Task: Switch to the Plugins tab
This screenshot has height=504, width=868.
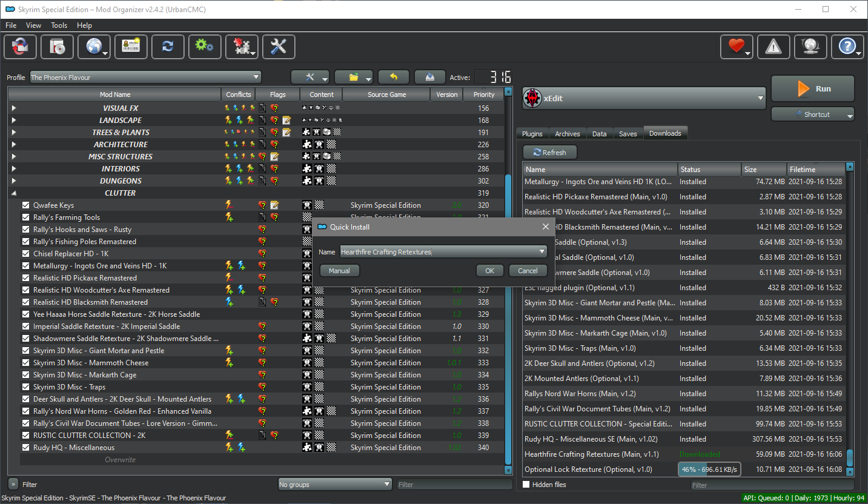Action: [532, 133]
